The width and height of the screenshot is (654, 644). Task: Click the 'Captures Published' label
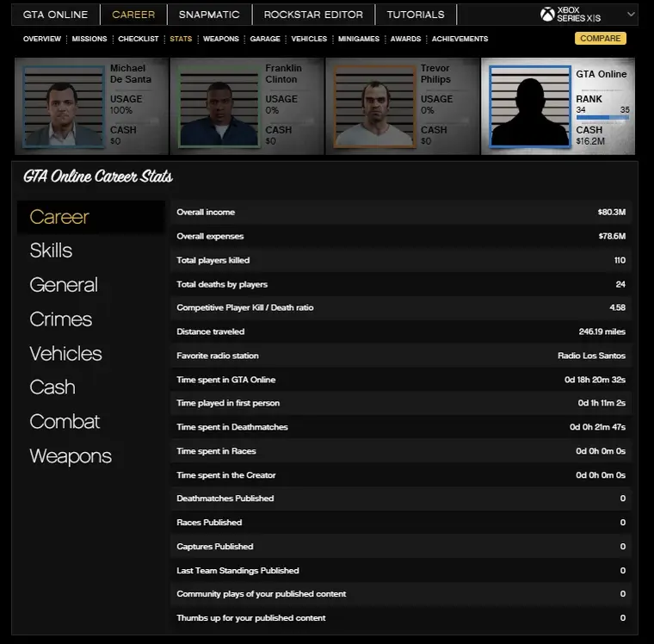click(215, 547)
